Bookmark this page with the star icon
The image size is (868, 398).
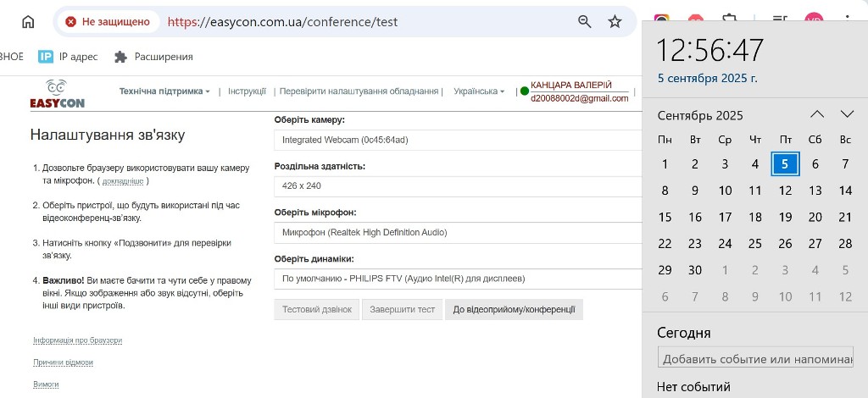coord(615,22)
